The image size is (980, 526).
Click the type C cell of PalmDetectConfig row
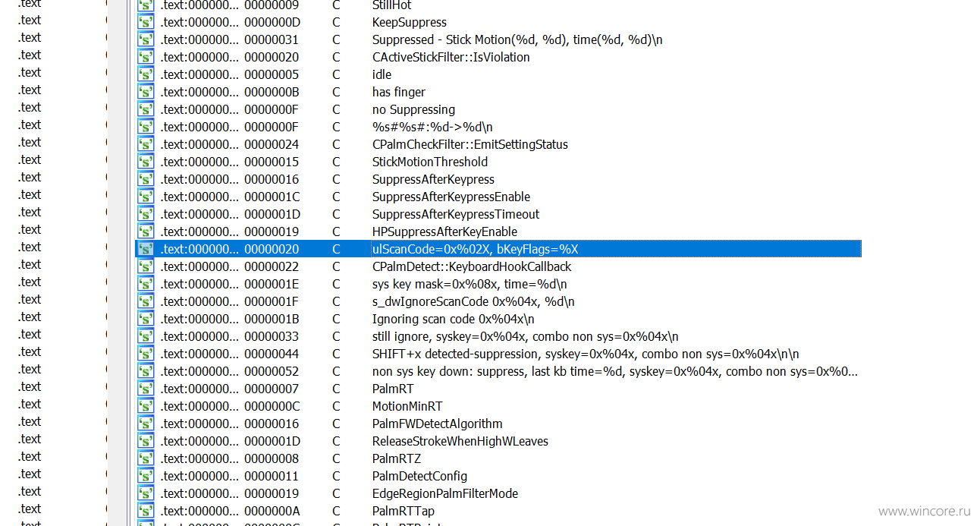pyautogui.click(x=336, y=476)
